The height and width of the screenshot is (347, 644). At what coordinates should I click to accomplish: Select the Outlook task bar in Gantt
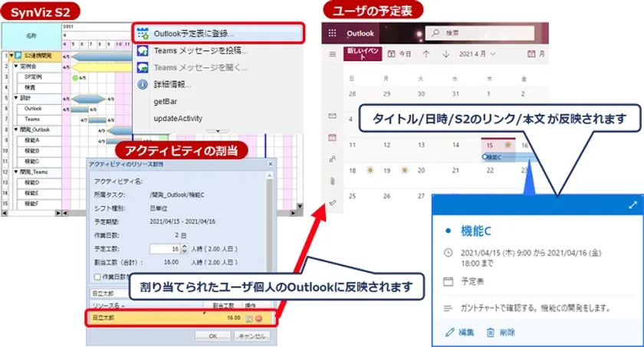(80, 109)
